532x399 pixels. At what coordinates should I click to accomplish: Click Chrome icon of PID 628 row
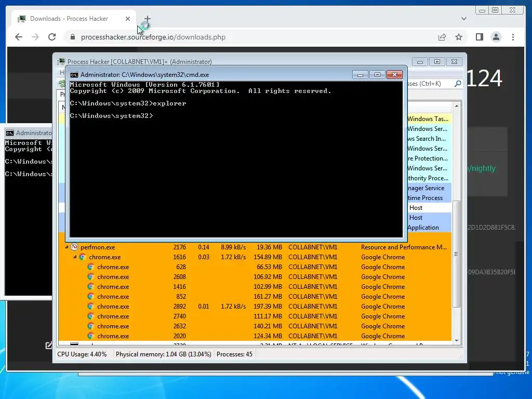click(x=90, y=267)
